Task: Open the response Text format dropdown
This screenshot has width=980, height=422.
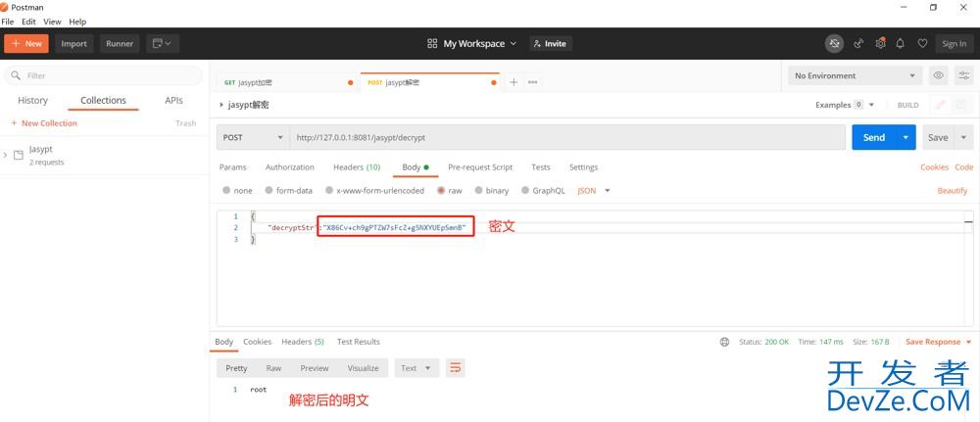Action: tap(416, 368)
